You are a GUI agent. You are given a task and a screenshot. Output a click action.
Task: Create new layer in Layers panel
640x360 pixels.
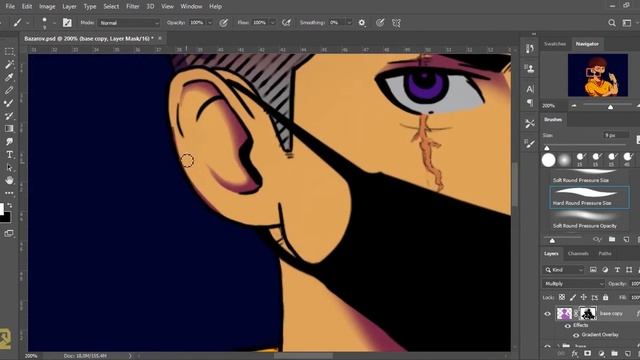[627, 353]
